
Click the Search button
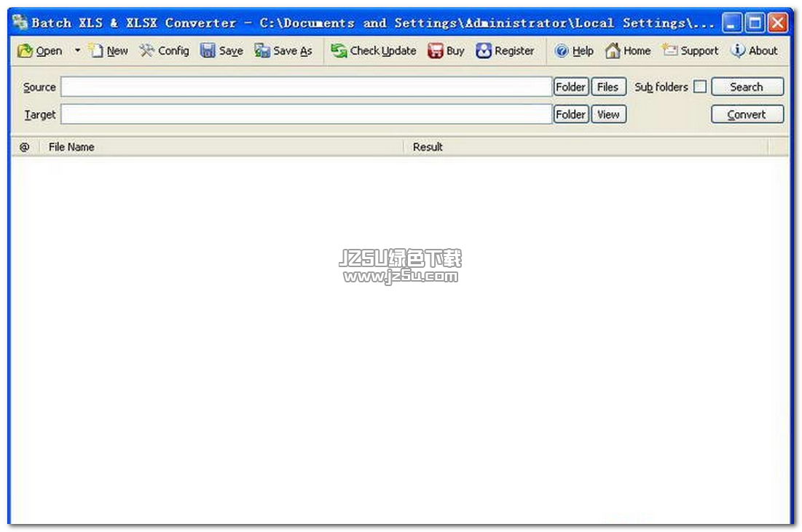(747, 87)
